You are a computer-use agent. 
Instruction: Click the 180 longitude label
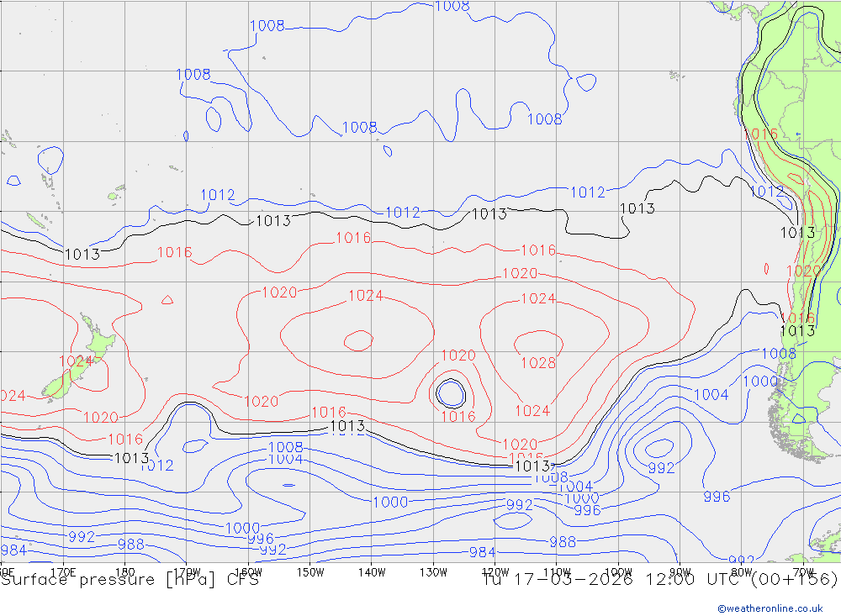pos(125,572)
